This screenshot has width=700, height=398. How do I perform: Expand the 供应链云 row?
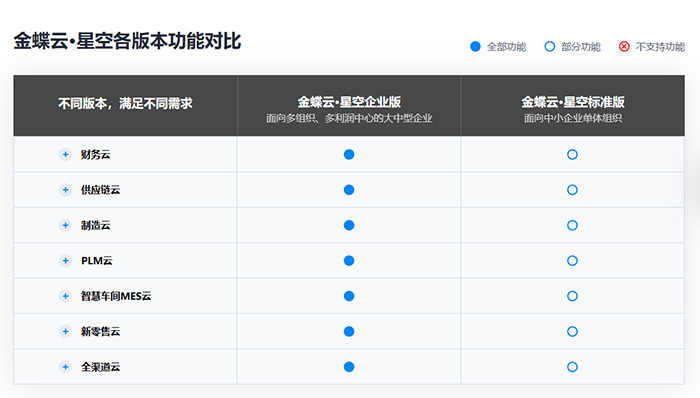65,190
